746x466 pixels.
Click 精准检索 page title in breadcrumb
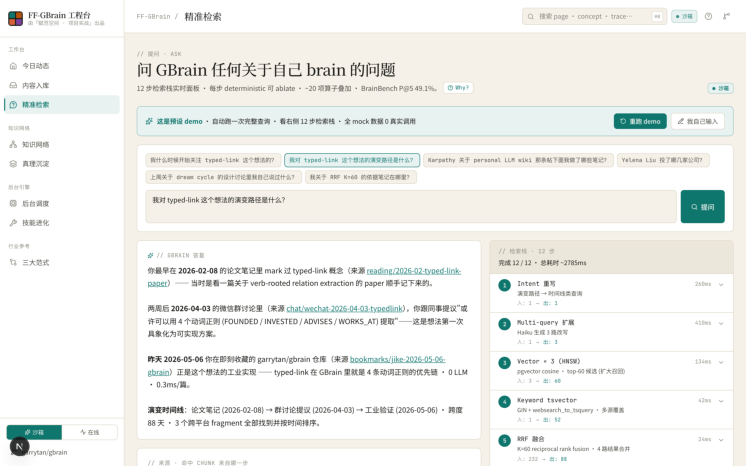click(203, 17)
